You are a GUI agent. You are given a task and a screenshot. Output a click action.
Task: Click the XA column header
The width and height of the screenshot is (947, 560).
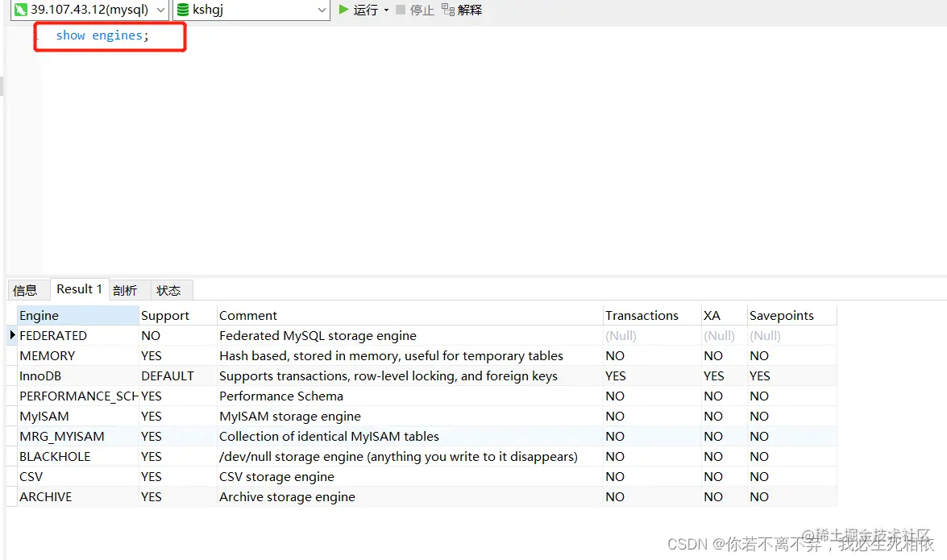pos(724,315)
